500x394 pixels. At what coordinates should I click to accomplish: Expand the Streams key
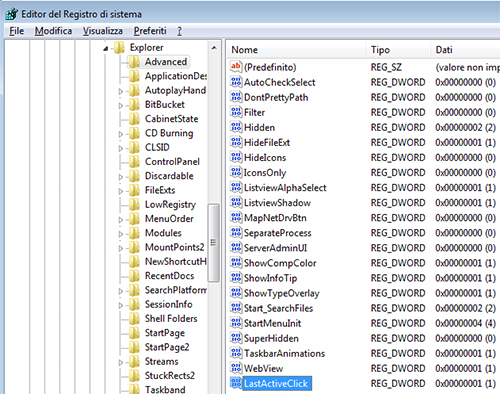121,362
